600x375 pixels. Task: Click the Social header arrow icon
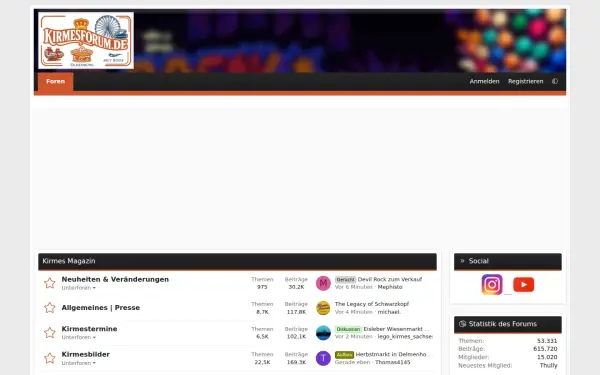point(462,261)
